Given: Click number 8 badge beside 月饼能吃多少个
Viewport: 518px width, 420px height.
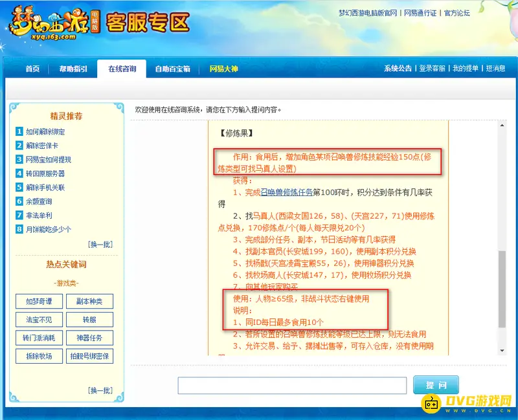Looking at the screenshot, I should pos(19,229).
